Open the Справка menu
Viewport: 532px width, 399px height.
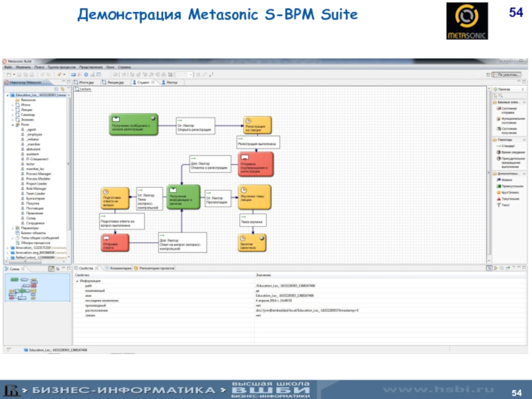124,67
